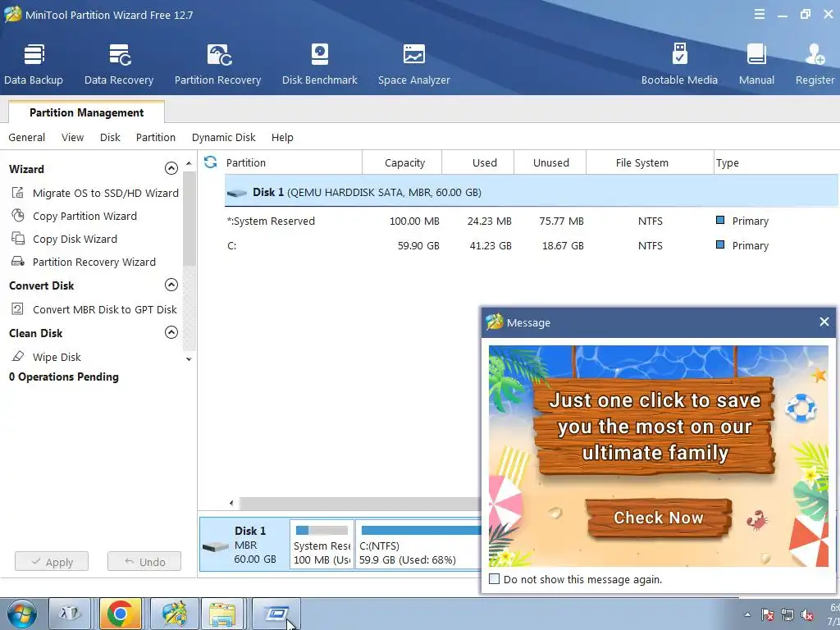
Task: Click Disk 1 hard drive icon in list
Action: point(236,193)
